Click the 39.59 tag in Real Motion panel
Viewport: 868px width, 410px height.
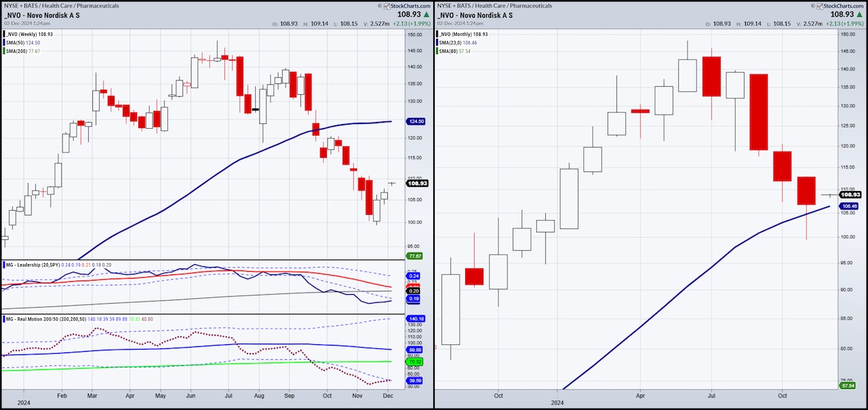tap(416, 381)
